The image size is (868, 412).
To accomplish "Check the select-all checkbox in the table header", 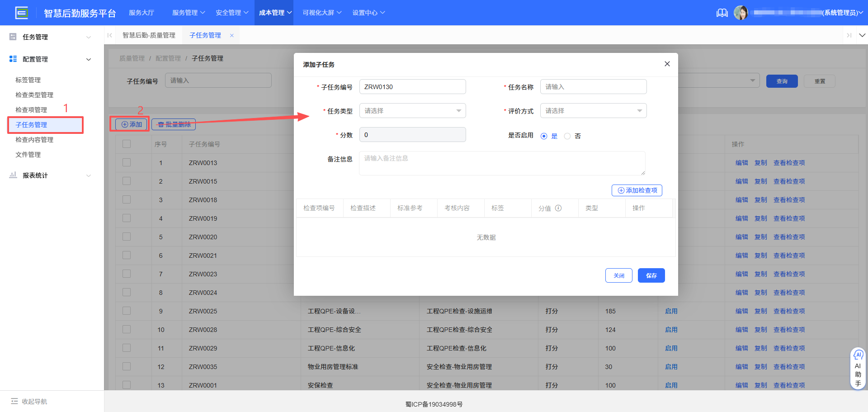I will point(126,143).
